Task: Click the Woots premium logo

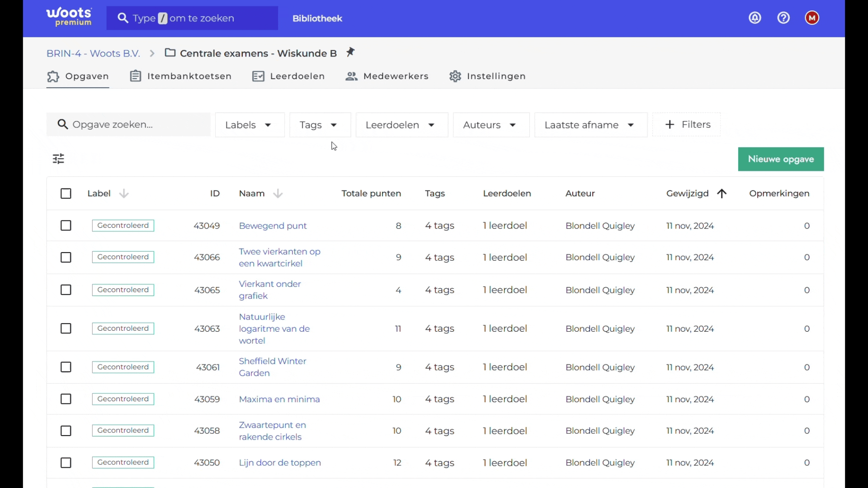Action: pyautogui.click(x=69, y=17)
